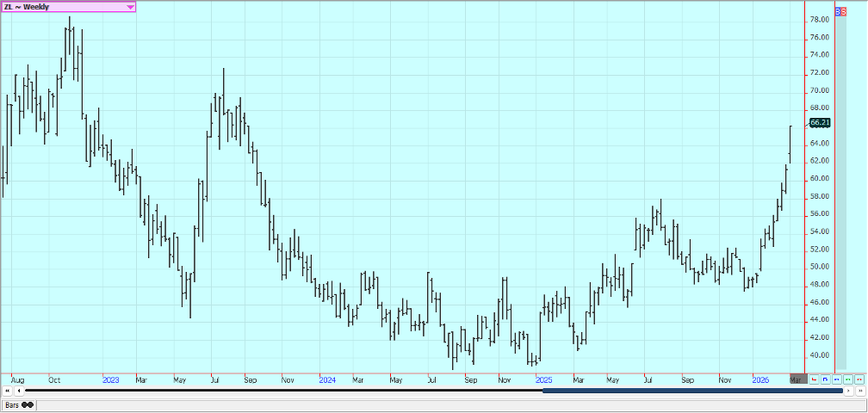Select the Bars tab at bottom left
This screenshot has width=868, height=413.
click(13, 404)
